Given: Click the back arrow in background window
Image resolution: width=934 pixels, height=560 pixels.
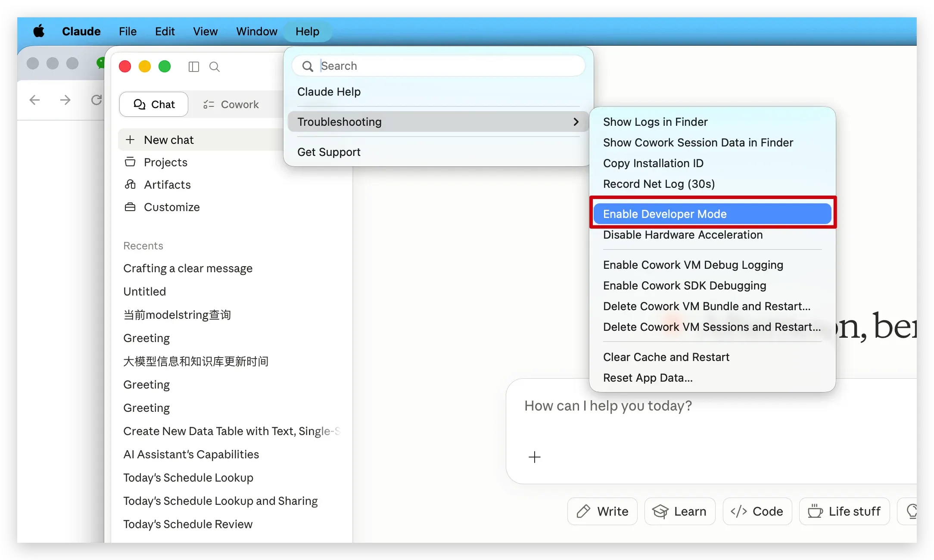Looking at the screenshot, I should [x=34, y=100].
